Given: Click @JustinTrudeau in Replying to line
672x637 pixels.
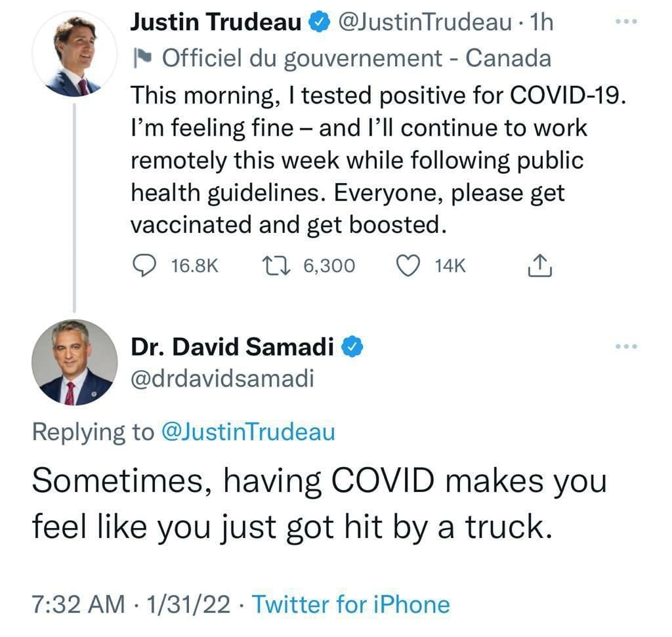Looking at the screenshot, I should [247, 432].
